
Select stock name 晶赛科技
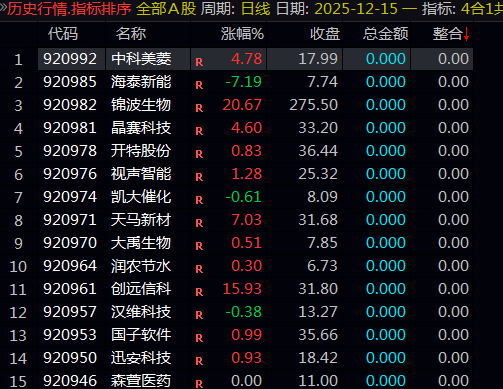click(x=141, y=128)
